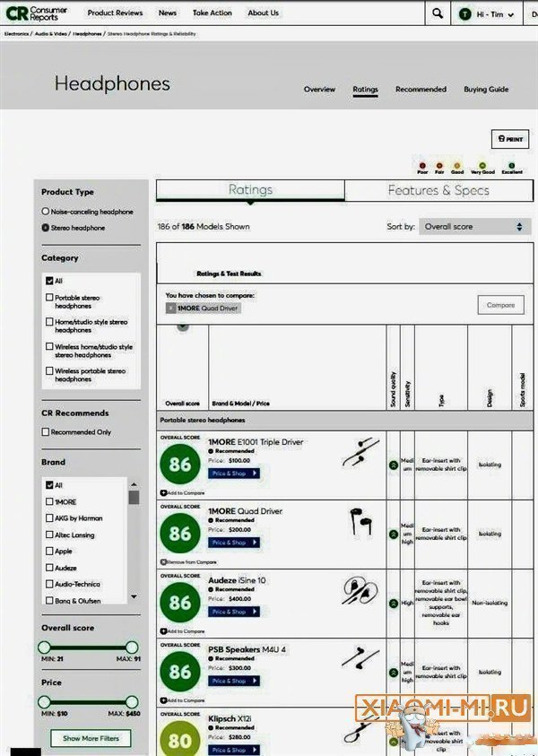Check the AKG by Harman brand checkbox

tap(49, 517)
